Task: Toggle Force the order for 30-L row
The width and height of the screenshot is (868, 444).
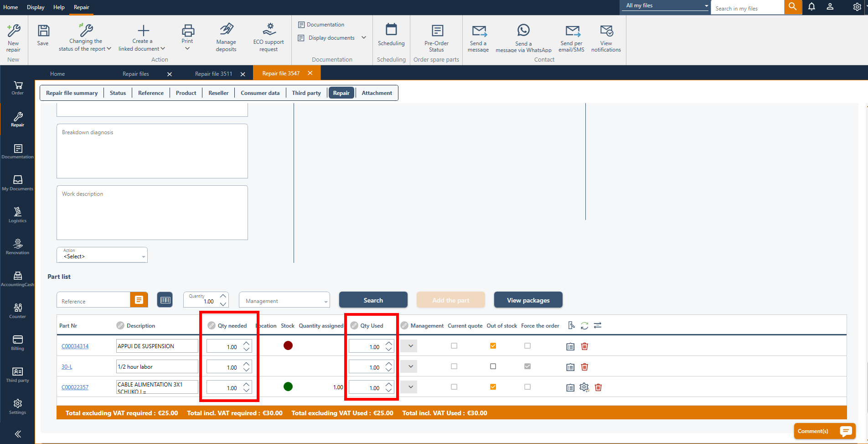Action: (527, 366)
